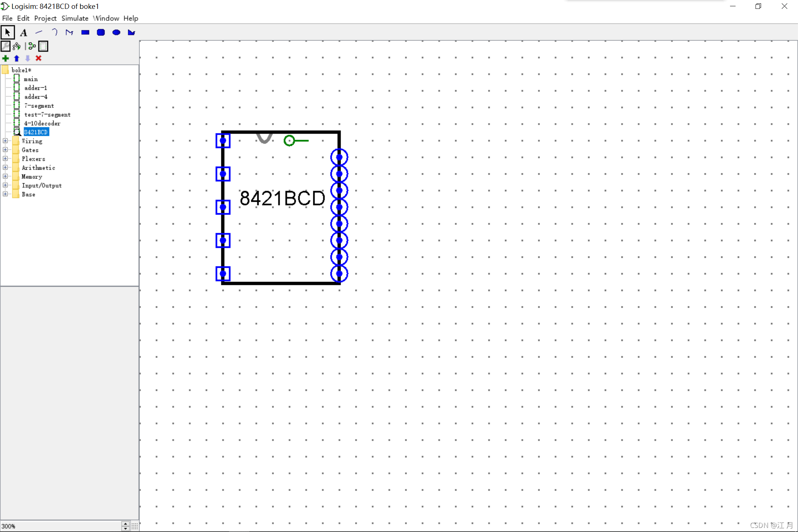Select the 4-10decoder circuit
Viewport: 798px width, 532px height.
[x=42, y=123]
